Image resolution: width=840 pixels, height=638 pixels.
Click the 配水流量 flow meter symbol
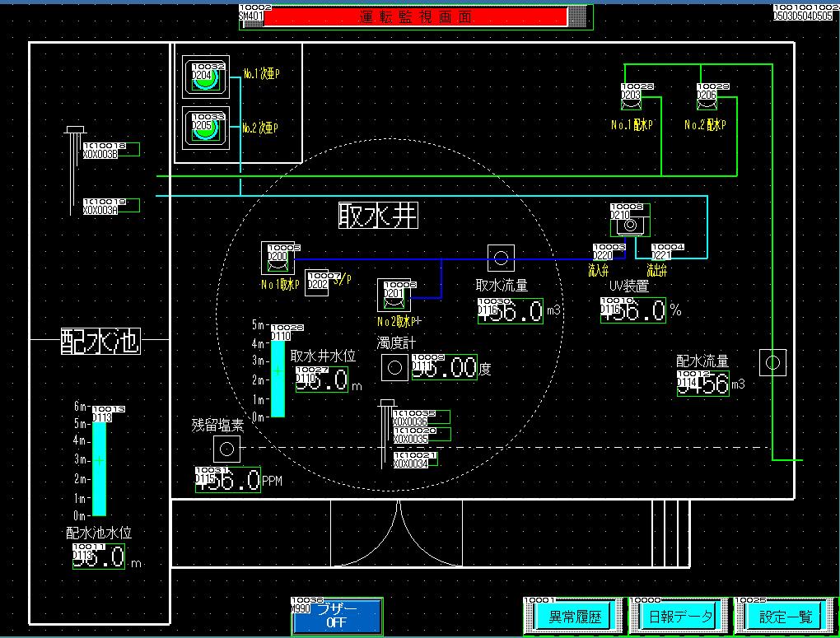pyautogui.click(x=772, y=362)
